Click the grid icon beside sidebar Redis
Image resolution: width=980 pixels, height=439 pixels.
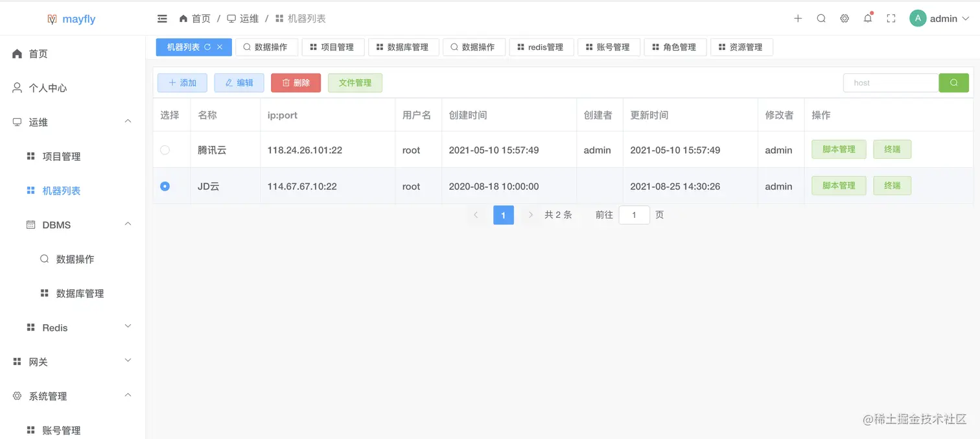pyautogui.click(x=30, y=327)
